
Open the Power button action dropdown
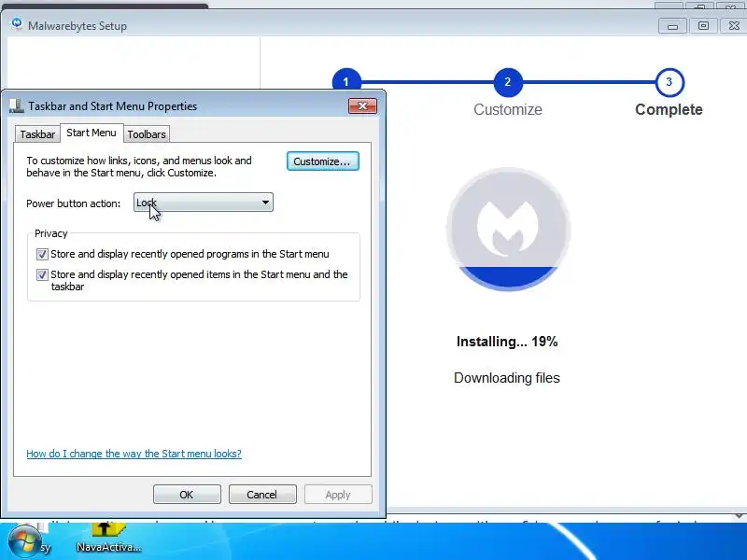coord(204,203)
